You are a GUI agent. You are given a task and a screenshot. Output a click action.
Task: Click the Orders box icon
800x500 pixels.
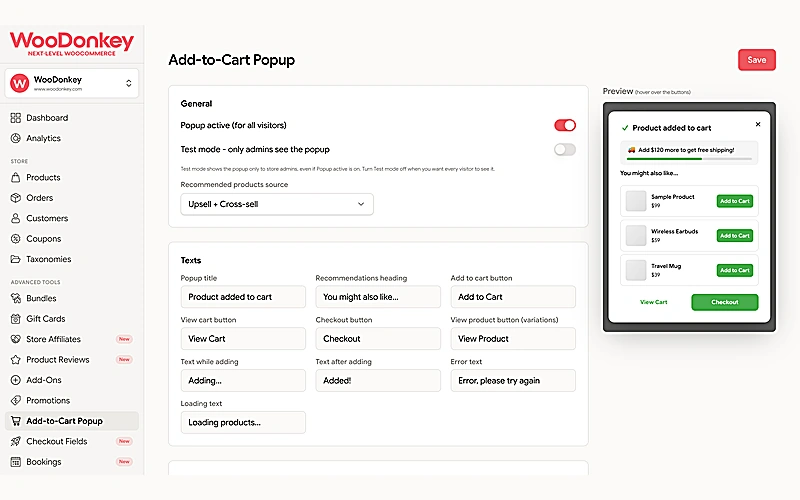(x=16, y=198)
